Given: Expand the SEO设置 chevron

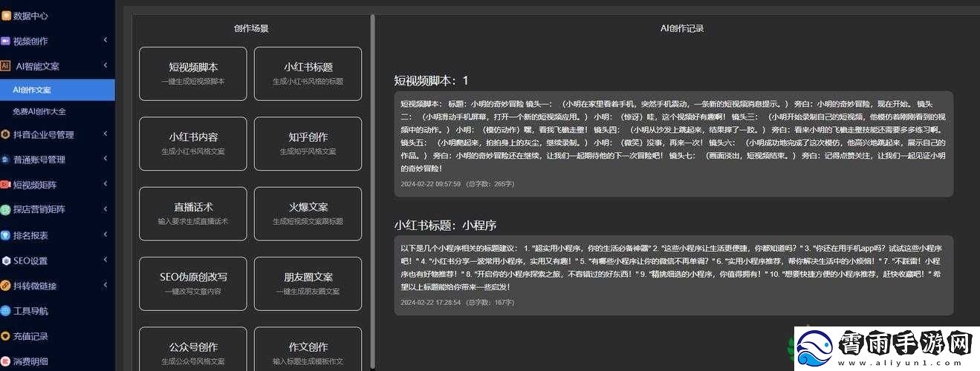Looking at the screenshot, I should (105, 260).
